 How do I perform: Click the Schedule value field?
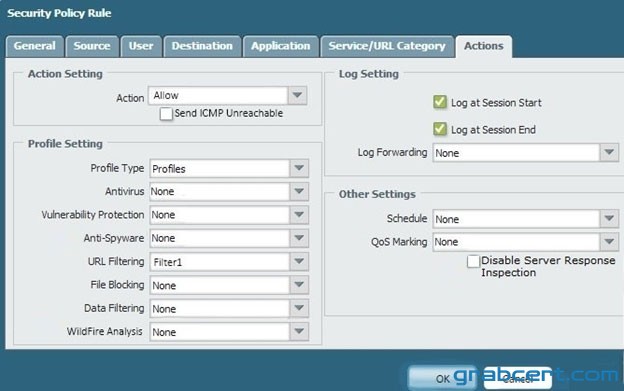click(516, 218)
